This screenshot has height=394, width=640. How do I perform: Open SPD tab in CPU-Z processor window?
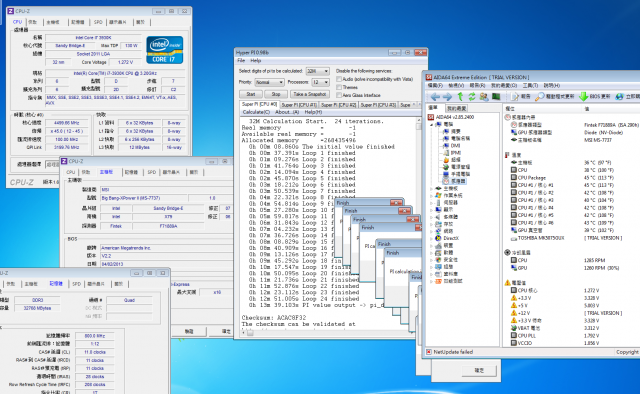[x=98, y=22]
